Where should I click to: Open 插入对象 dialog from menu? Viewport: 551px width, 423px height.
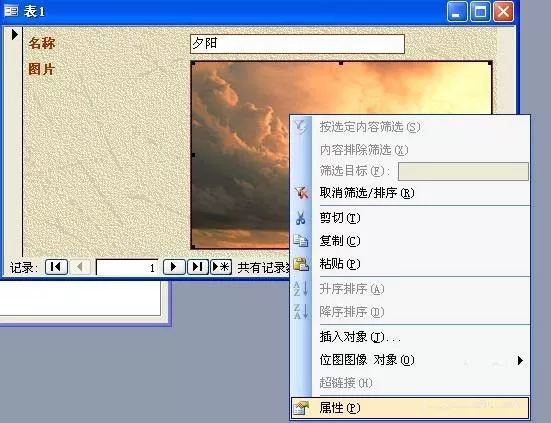click(410, 337)
